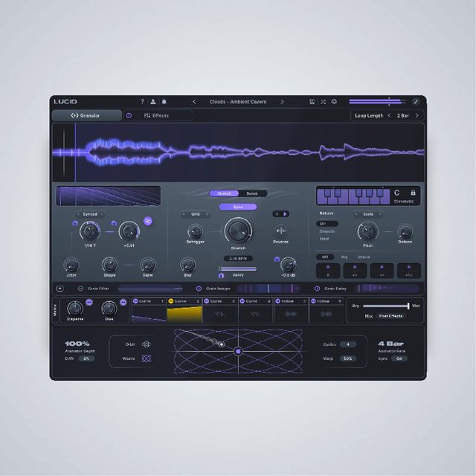476x476 pixels.
Task: Switch to the Granular tab
Action: (x=86, y=116)
